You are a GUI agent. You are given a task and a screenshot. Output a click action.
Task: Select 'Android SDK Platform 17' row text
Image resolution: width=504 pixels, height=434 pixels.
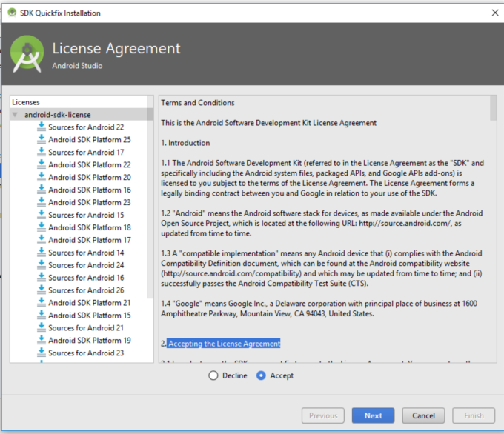pyautogui.click(x=90, y=240)
